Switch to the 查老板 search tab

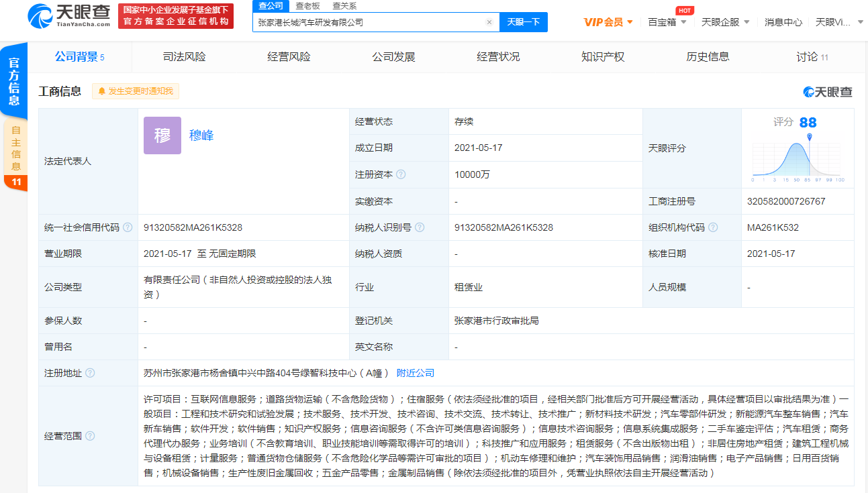(308, 6)
